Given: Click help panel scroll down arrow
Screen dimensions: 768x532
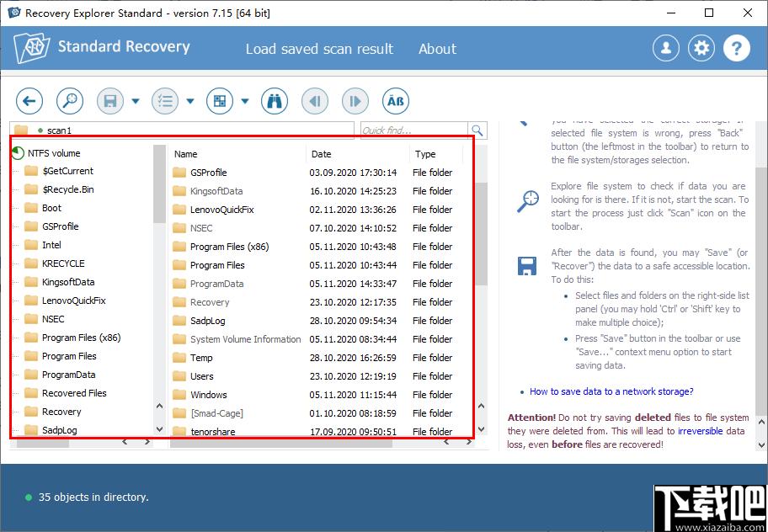Looking at the screenshot, I should click(x=761, y=444).
